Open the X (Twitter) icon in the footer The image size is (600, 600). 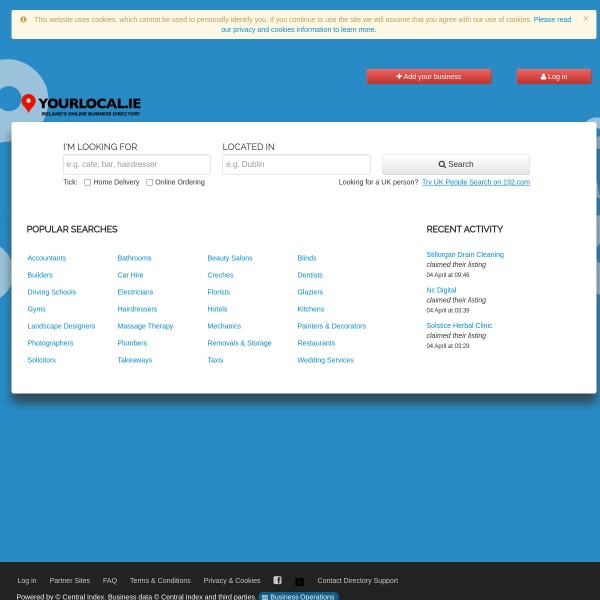pyautogui.click(x=299, y=582)
